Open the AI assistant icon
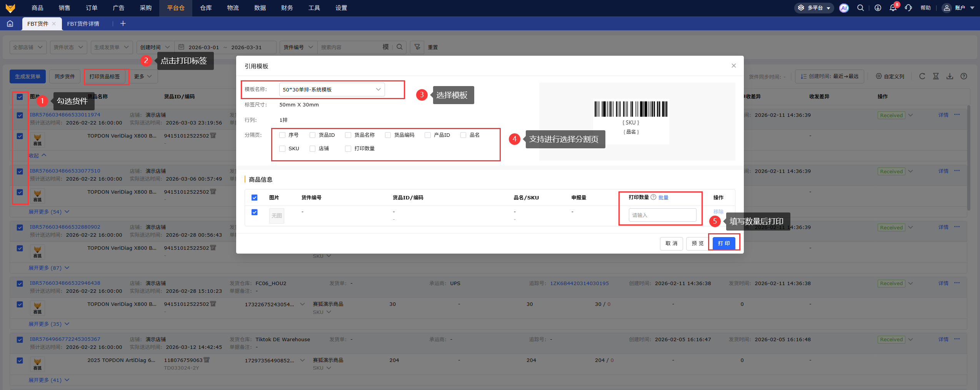 844,8
